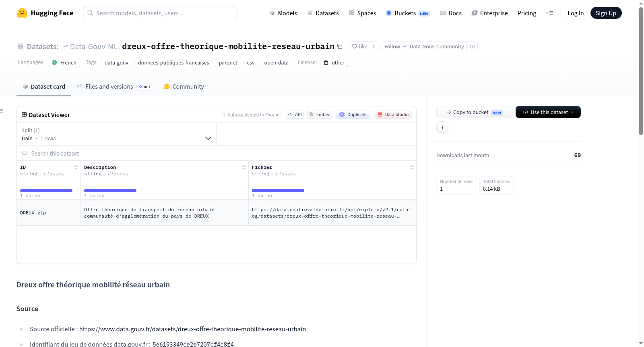Image resolution: width=644 pixels, height=347 pixels.
Task: Click the centrevaldeloire URL cell
Action: click(x=332, y=213)
